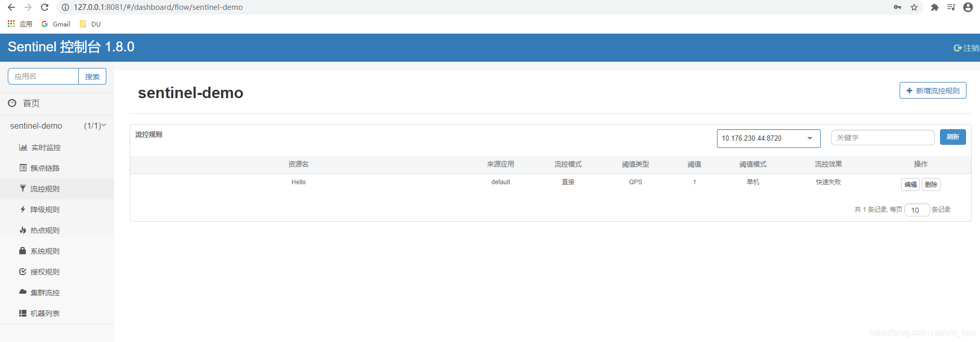Click the default source app cell
Viewport: 980px width, 342px height.
click(501, 182)
